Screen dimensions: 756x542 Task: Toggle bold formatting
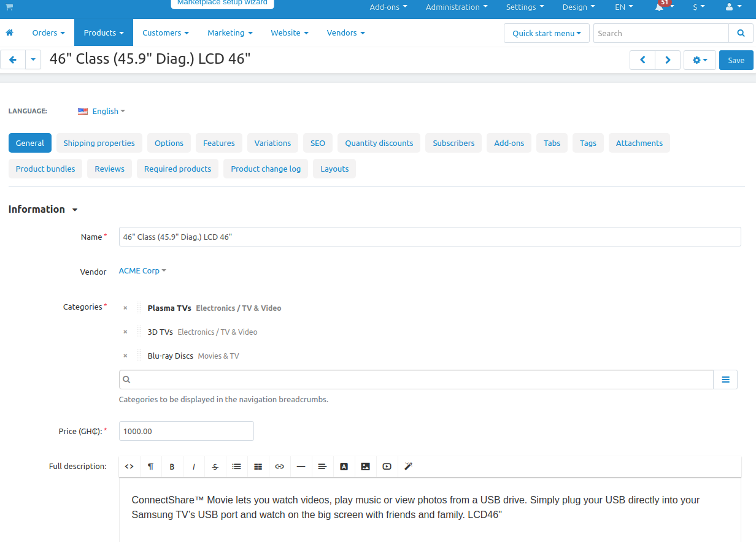[x=172, y=467]
